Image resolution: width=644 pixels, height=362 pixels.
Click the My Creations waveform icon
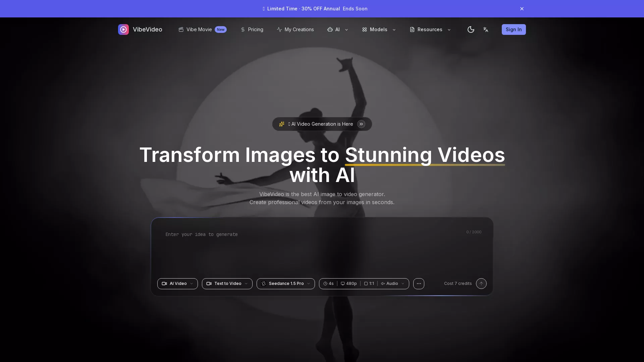coord(280,29)
